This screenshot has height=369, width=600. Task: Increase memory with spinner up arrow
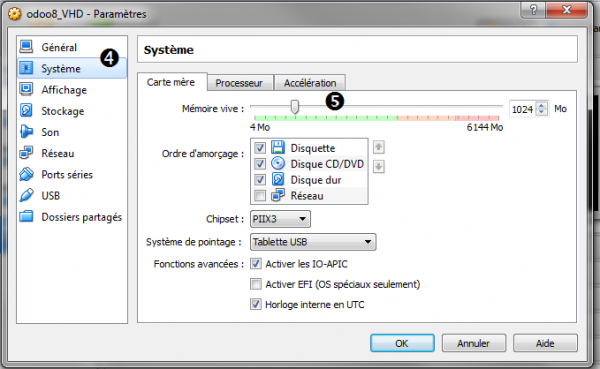541,105
